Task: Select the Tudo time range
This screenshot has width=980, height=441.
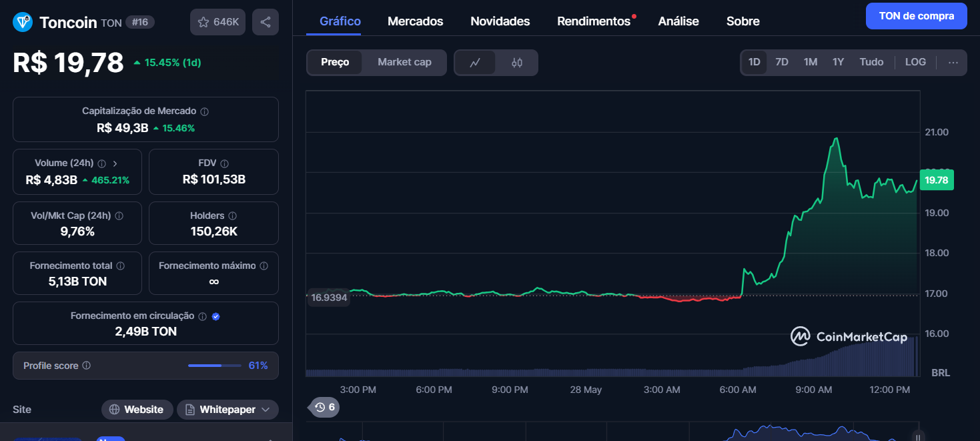Action: (871, 62)
